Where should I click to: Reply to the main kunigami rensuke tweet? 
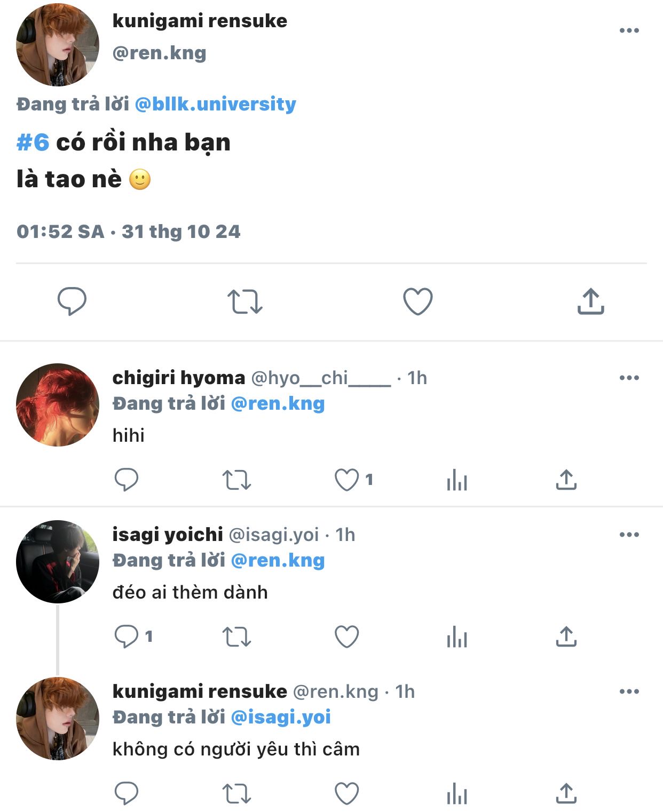click(72, 301)
